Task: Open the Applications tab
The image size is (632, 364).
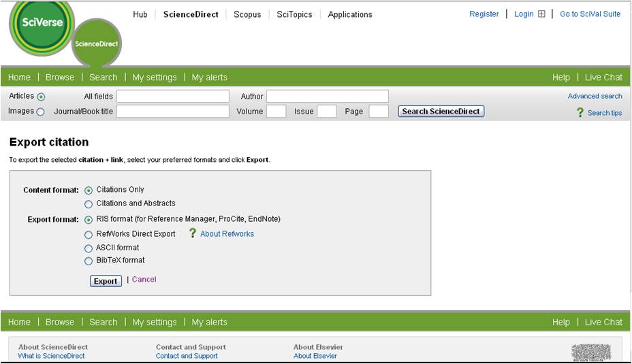Action: click(350, 14)
